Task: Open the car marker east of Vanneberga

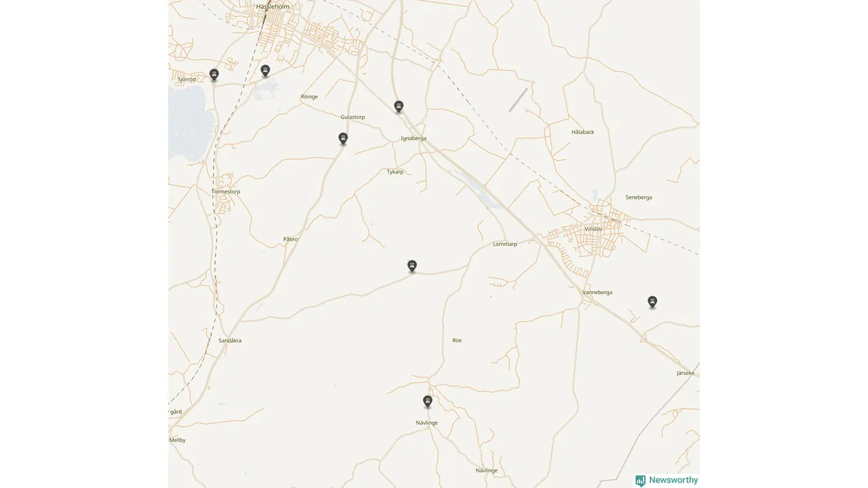Action: tap(652, 302)
